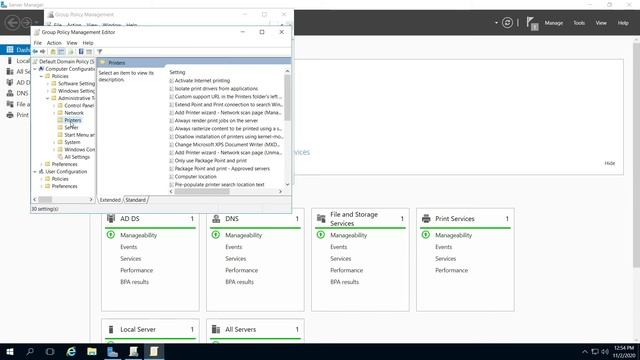Open the Windows Start menu
The width and height of the screenshot is (640, 360).
(x=10, y=351)
